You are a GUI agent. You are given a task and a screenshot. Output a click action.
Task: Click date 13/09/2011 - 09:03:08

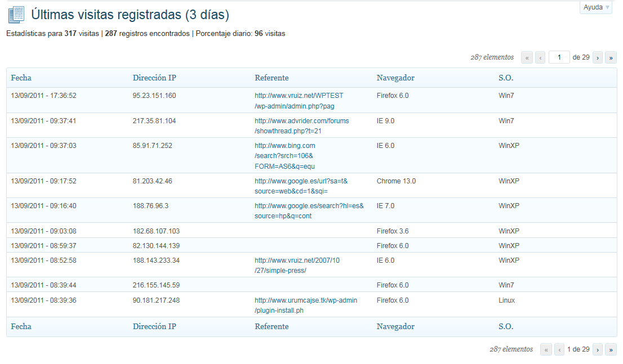click(x=44, y=231)
